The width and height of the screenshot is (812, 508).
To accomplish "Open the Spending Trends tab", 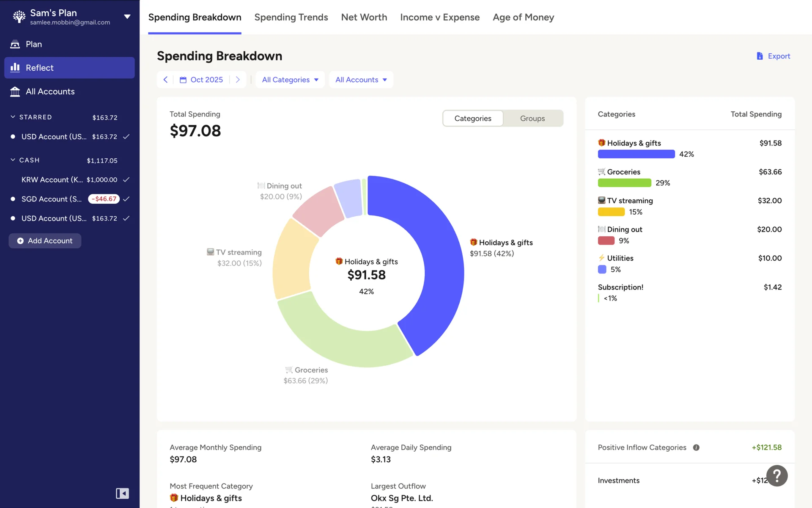I will point(291,17).
